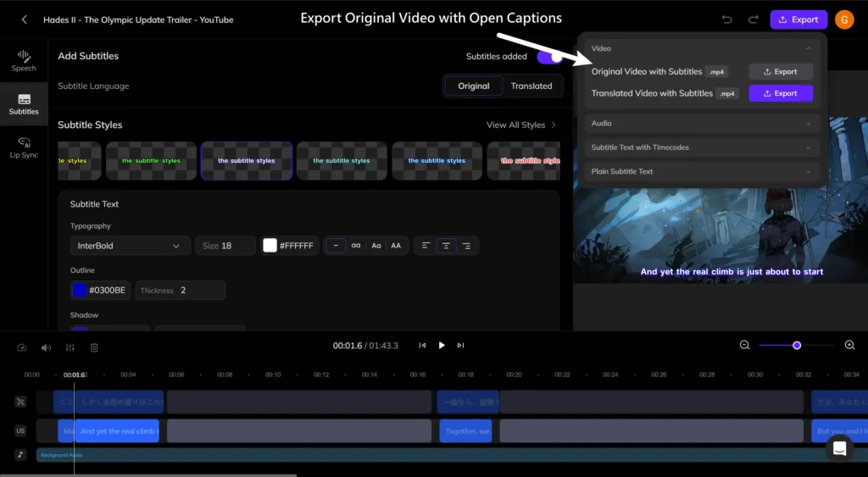Screen dimensions: 868x477
Task: Open the G user account avatar
Action: coord(844,19)
